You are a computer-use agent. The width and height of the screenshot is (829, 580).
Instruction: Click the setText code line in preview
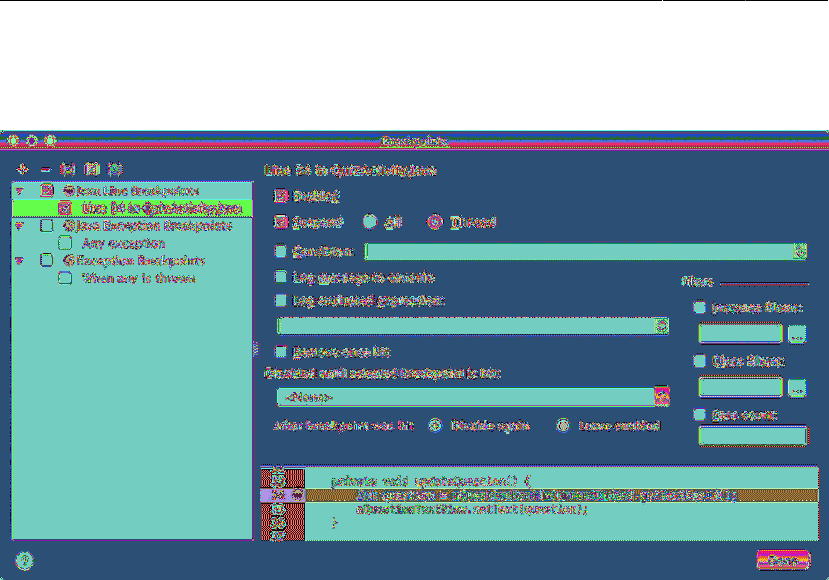471,509
